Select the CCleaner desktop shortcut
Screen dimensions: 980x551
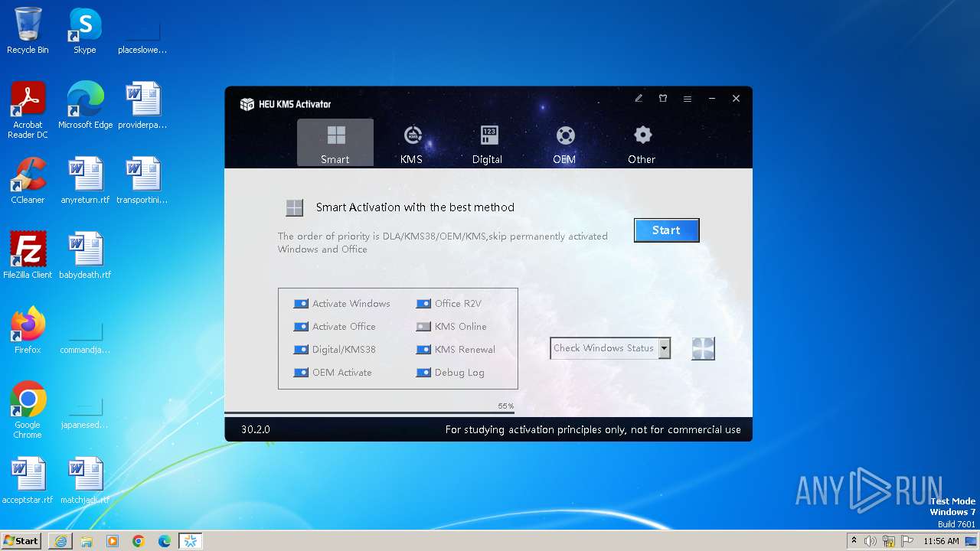coord(28,181)
